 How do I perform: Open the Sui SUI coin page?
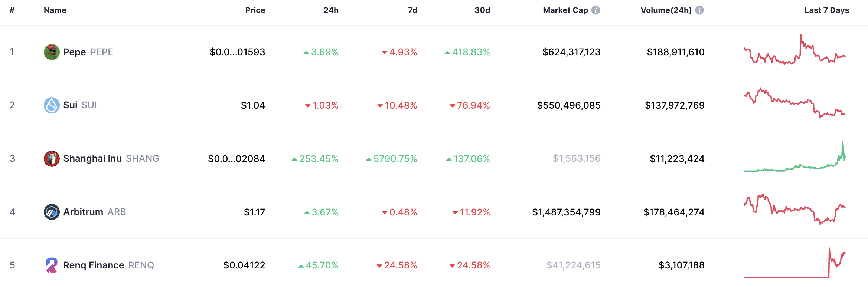tap(80, 105)
